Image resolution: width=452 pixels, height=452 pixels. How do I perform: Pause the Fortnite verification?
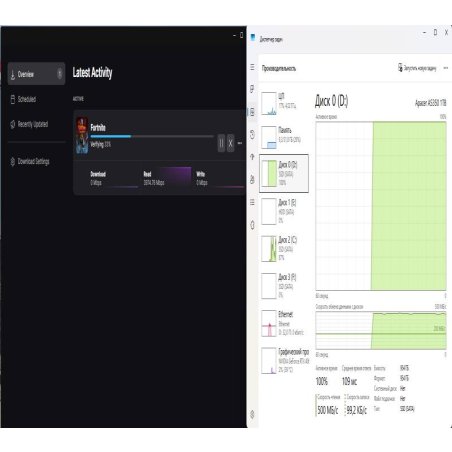point(221,143)
